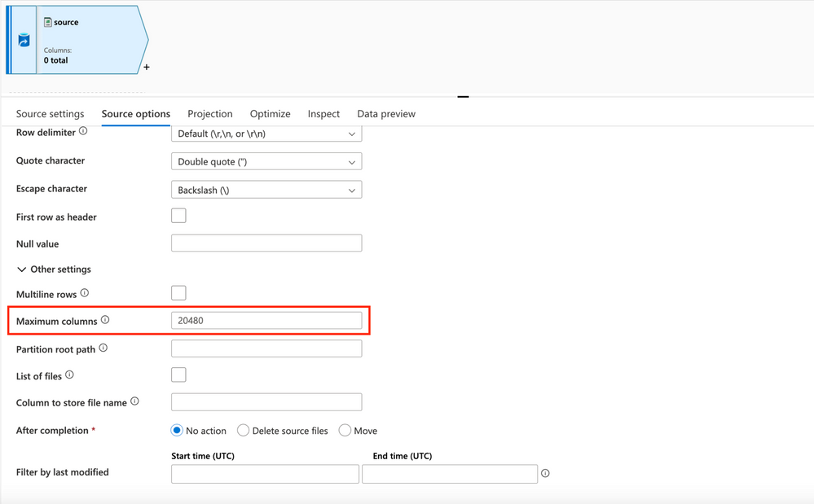Tick the Multiline rows checkbox
Viewport: 814px width, 504px height.
[178, 293]
